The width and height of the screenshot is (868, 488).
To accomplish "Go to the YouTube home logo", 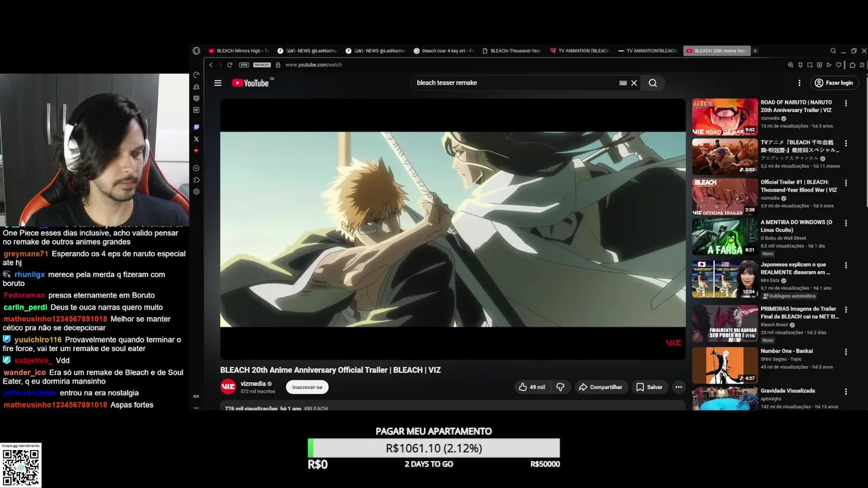I will point(250,83).
